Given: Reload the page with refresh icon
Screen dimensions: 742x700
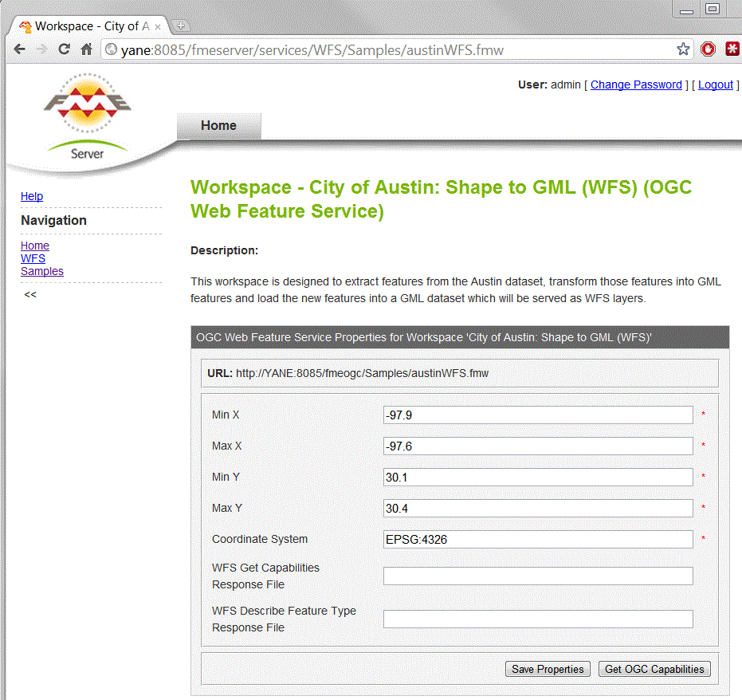Looking at the screenshot, I should (x=65, y=49).
